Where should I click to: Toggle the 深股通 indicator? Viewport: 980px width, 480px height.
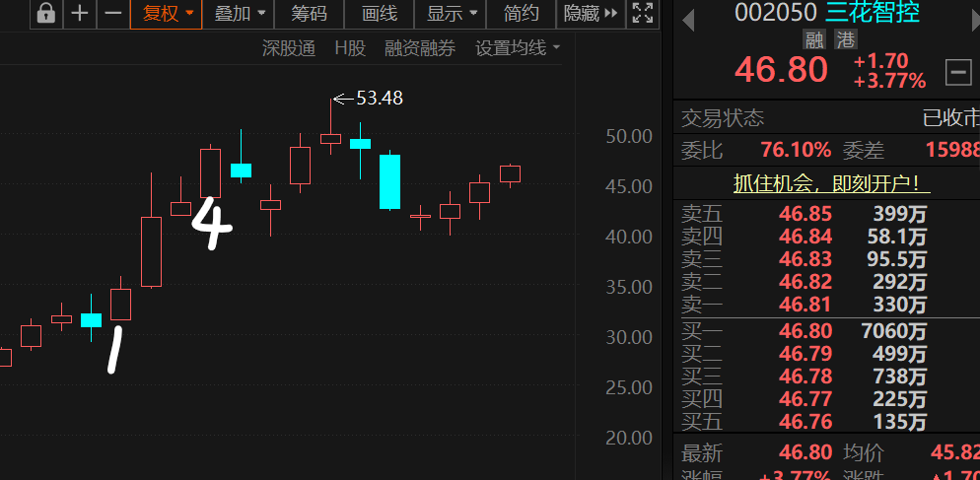288,48
